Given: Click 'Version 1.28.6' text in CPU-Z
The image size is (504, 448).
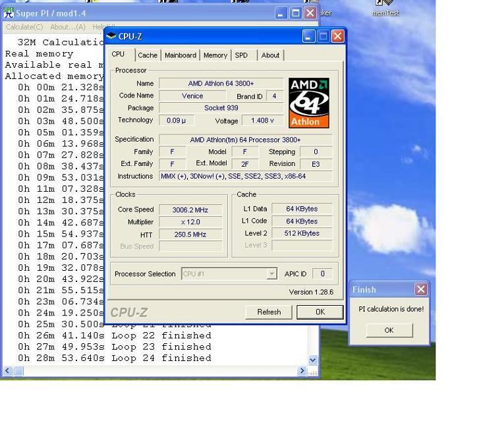Looking at the screenshot, I should coord(311,292).
